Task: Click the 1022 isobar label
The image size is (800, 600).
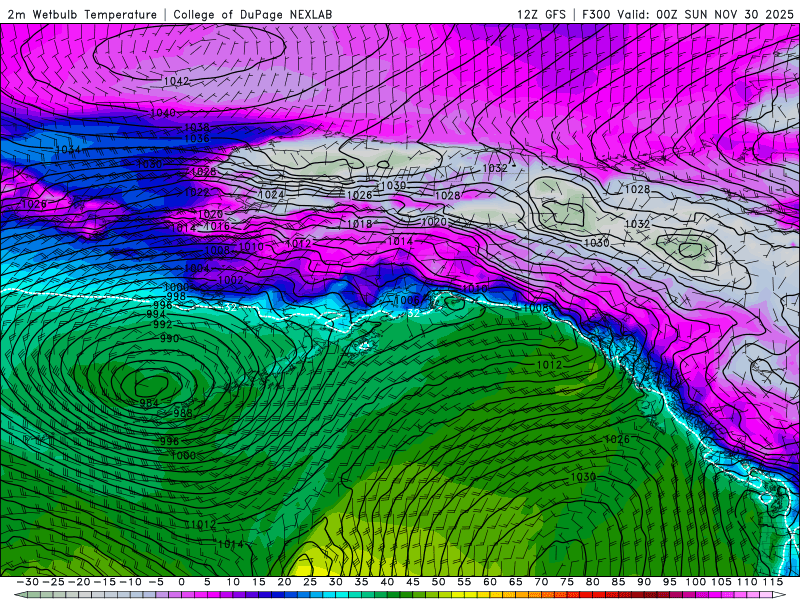Action: (x=197, y=192)
